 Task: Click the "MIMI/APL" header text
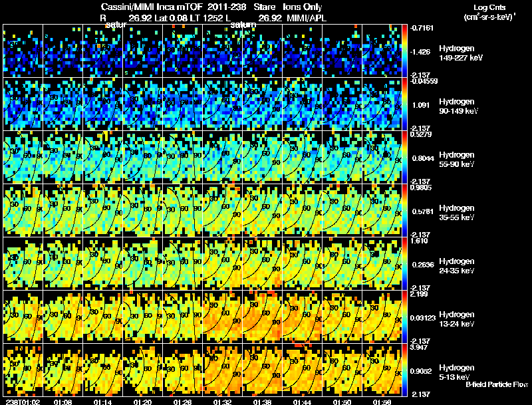click(x=307, y=18)
